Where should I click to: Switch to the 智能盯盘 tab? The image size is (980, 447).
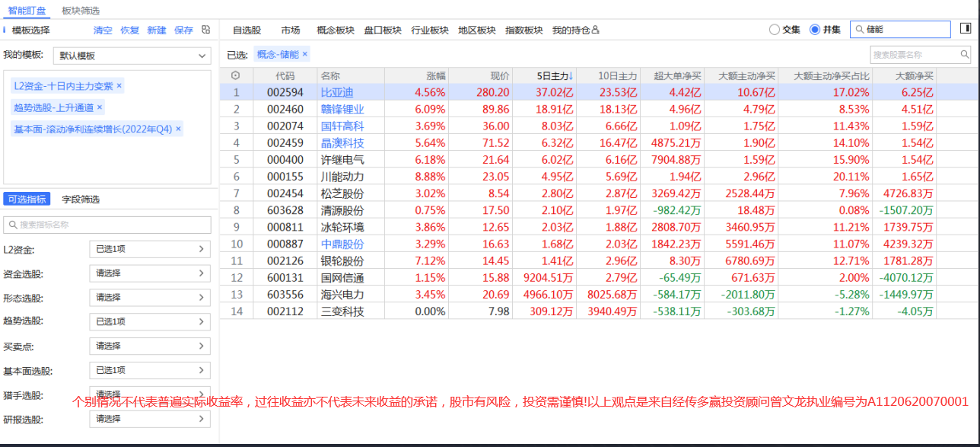pos(27,11)
